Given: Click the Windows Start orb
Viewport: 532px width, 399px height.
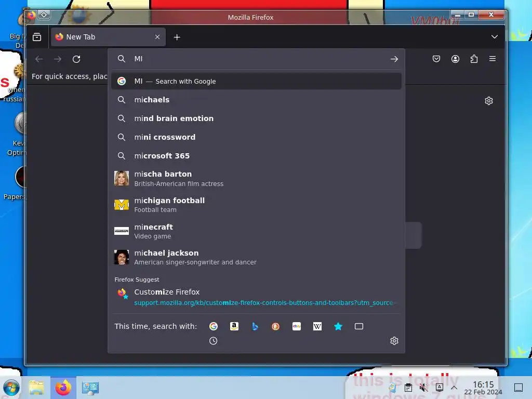Looking at the screenshot, I should coord(11,388).
